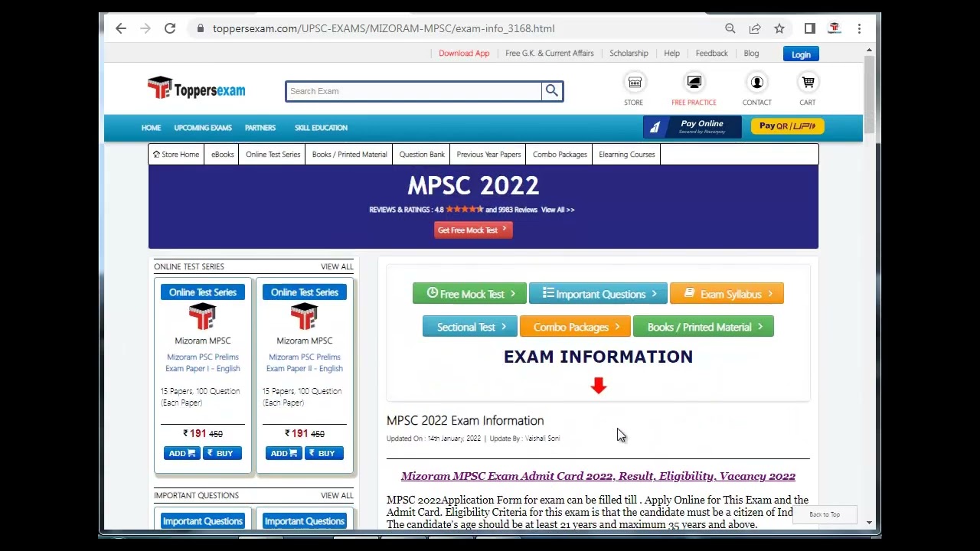Screen dimensions: 980x551
Task: Click the Pay QR / UPI button
Action: pyautogui.click(x=787, y=126)
